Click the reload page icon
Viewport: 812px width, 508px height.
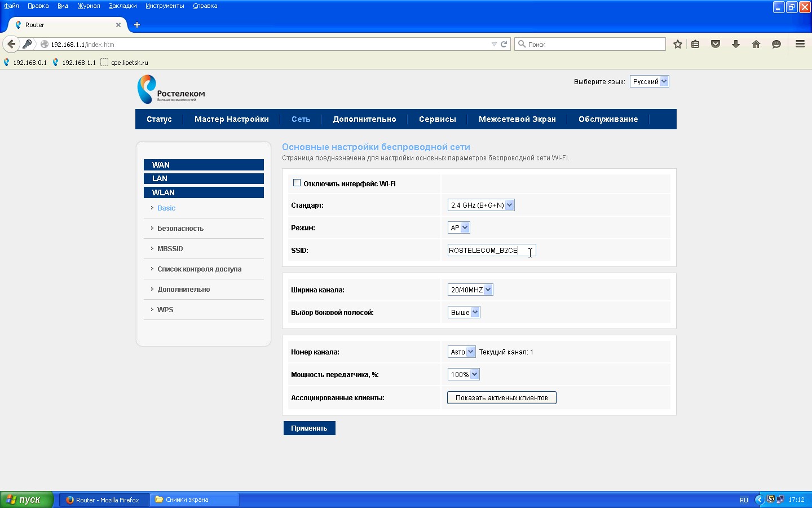pos(504,44)
